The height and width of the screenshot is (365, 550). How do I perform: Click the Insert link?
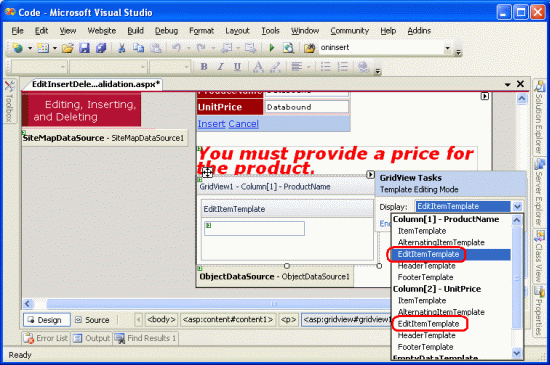tap(212, 124)
